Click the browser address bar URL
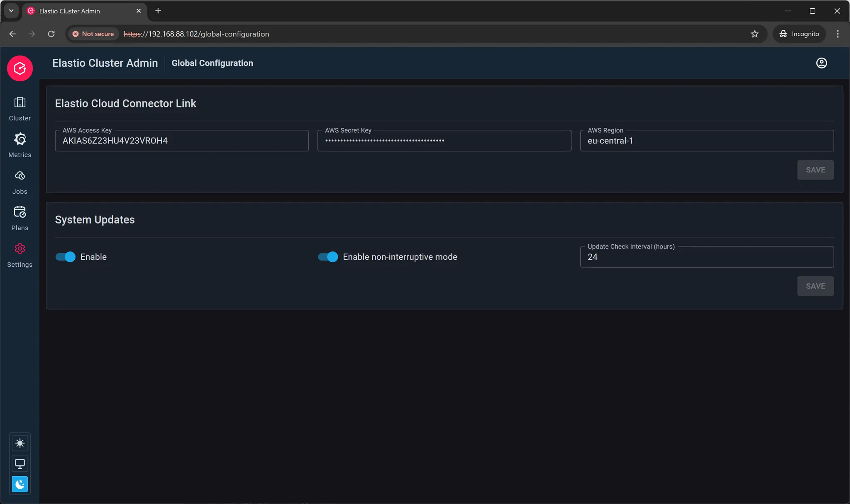Viewport: 850px width, 504px height. 196,34
